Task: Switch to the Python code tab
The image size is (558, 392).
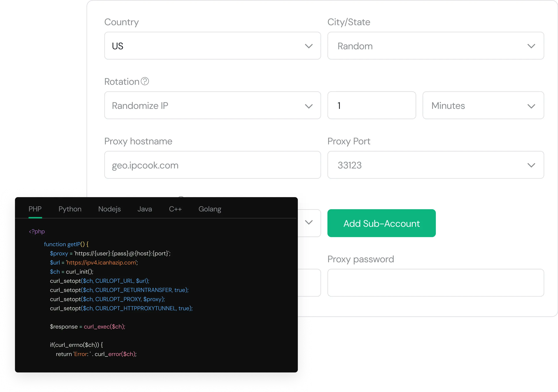Action: coord(70,209)
